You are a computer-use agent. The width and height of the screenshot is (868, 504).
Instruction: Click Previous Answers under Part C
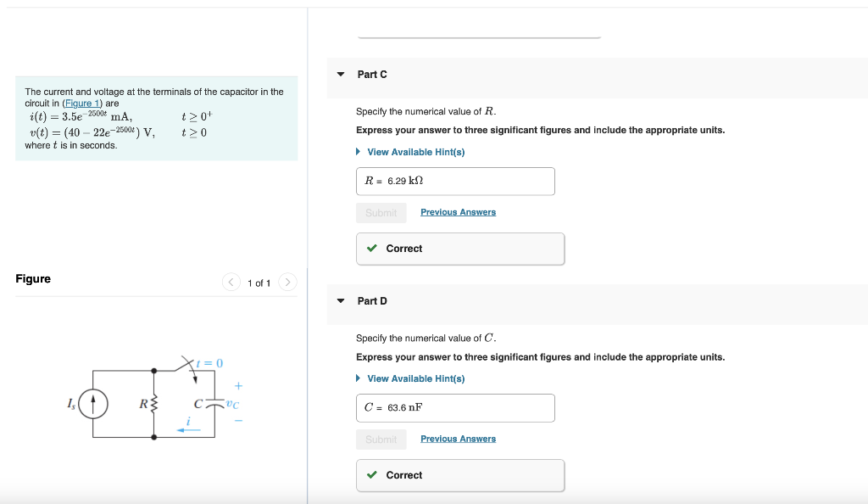coord(458,211)
